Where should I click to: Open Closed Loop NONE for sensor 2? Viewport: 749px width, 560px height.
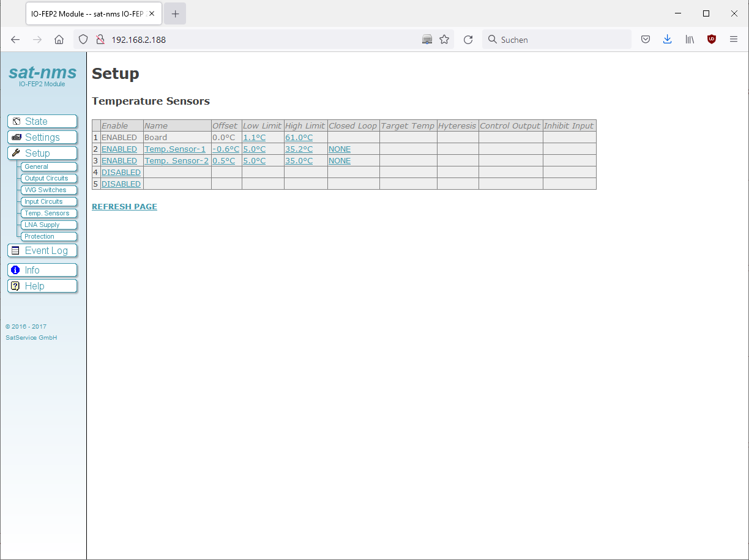coord(340,149)
